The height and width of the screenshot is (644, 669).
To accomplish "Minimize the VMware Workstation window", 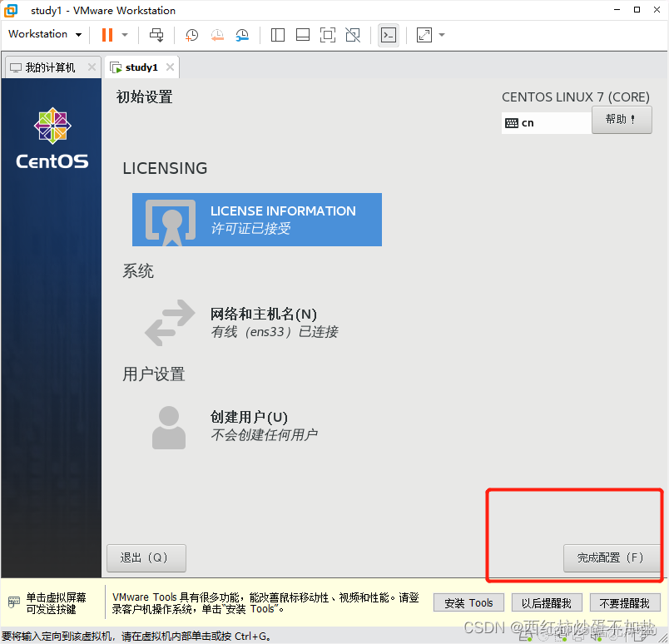I will pyautogui.click(x=617, y=10).
